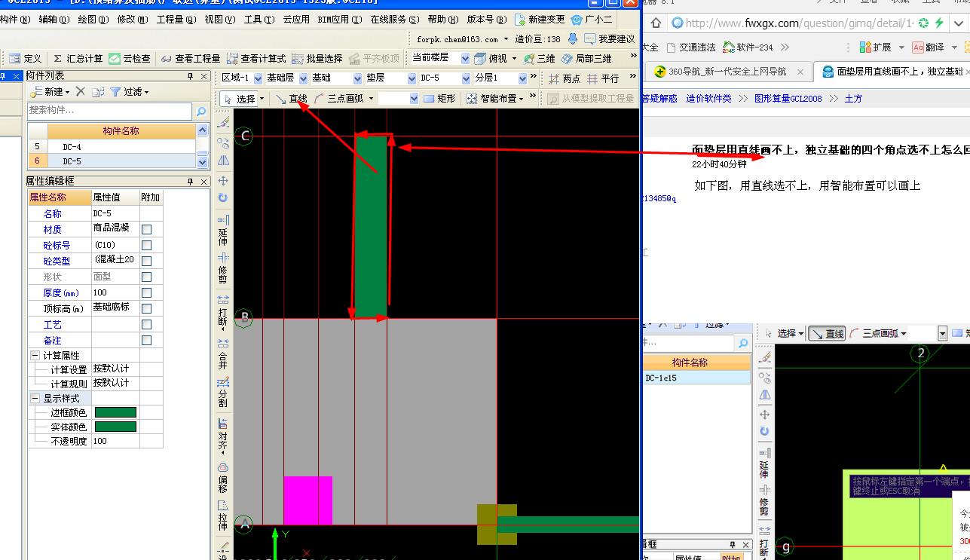Image resolution: width=970 pixels, height=560 pixels.
Task: Toggle 厚度(mm) 附加 checkbox
Action: point(146,292)
